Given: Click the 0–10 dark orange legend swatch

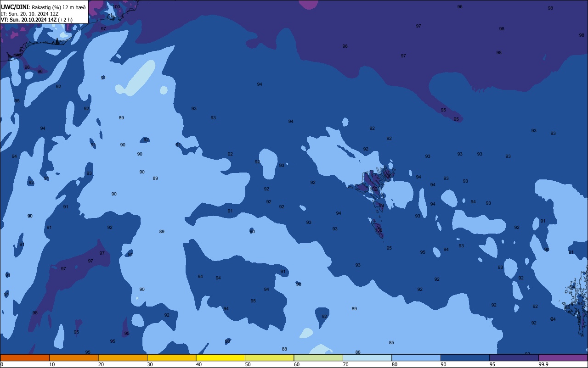Looking at the screenshot, I should pyautogui.click(x=25, y=357).
